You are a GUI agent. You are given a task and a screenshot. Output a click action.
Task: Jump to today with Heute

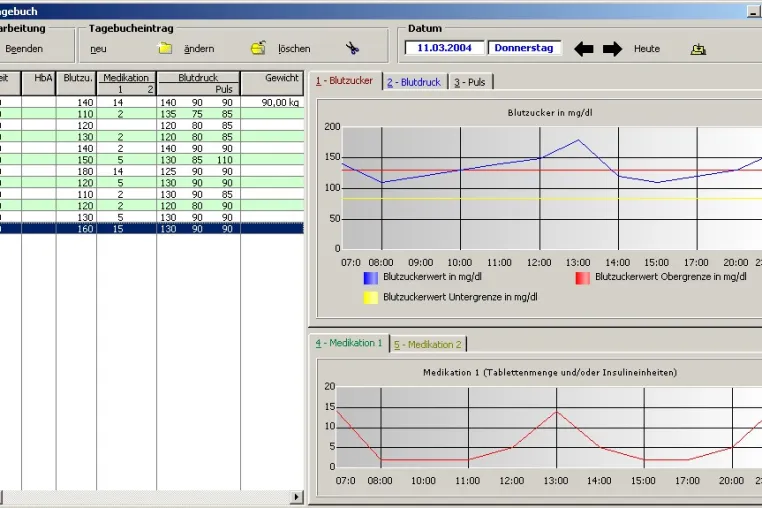pos(647,49)
